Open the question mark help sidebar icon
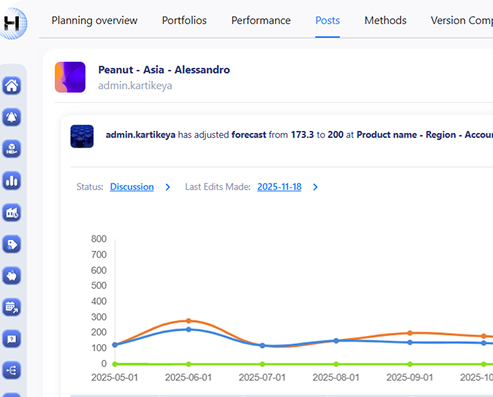This screenshot has width=493, height=397. coord(12,339)
